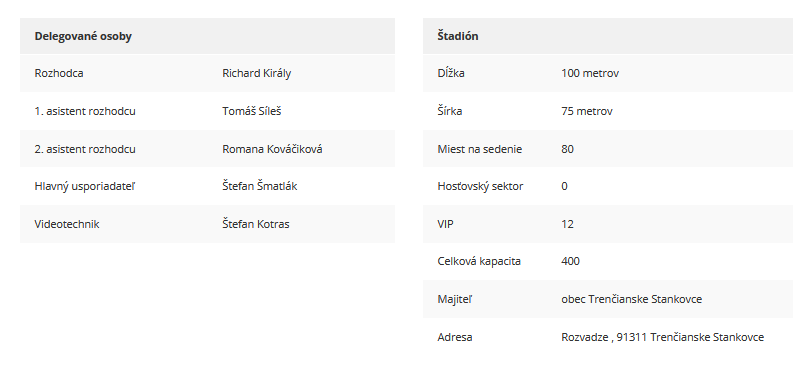Select referee name Richard Király
Viewport: 793px width, 377px height.
[256, 73]
